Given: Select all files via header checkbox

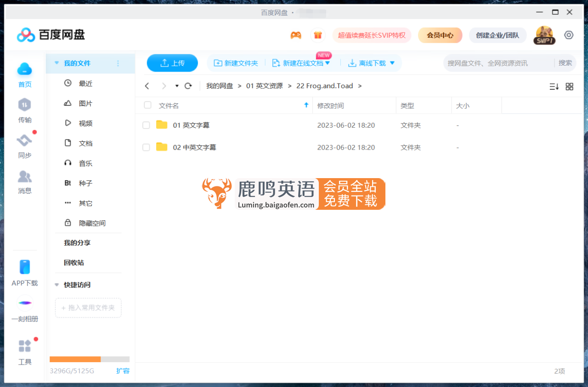Looking at the screenshot, I should click(147, 105).
